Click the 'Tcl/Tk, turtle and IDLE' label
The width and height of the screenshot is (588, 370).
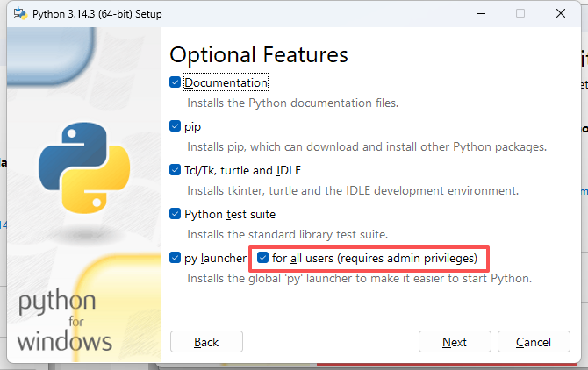click(242, 170)
